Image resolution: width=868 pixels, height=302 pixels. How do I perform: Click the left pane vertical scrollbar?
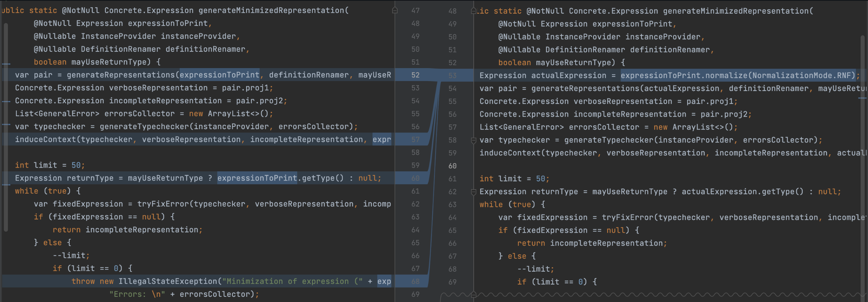coord(6,127)
